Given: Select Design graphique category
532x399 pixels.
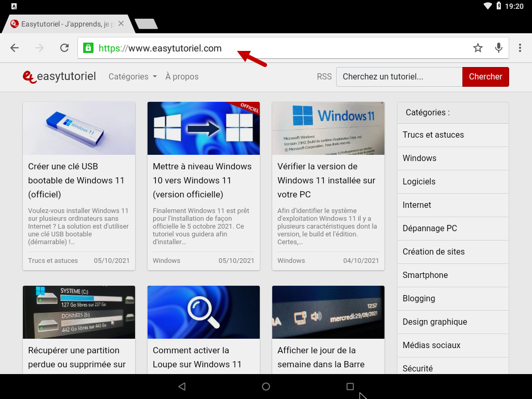Looking at the screenshot, I should [x=453, y=322].
